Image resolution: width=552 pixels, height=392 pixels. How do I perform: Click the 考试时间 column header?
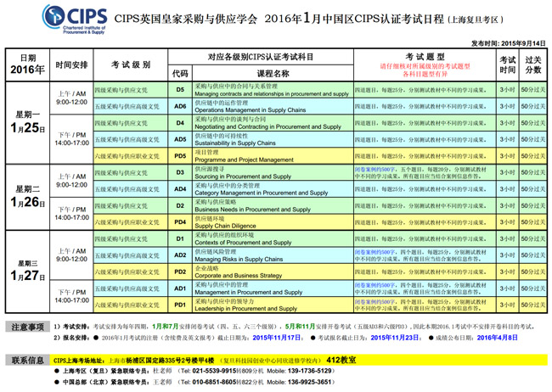click(507, 64)
